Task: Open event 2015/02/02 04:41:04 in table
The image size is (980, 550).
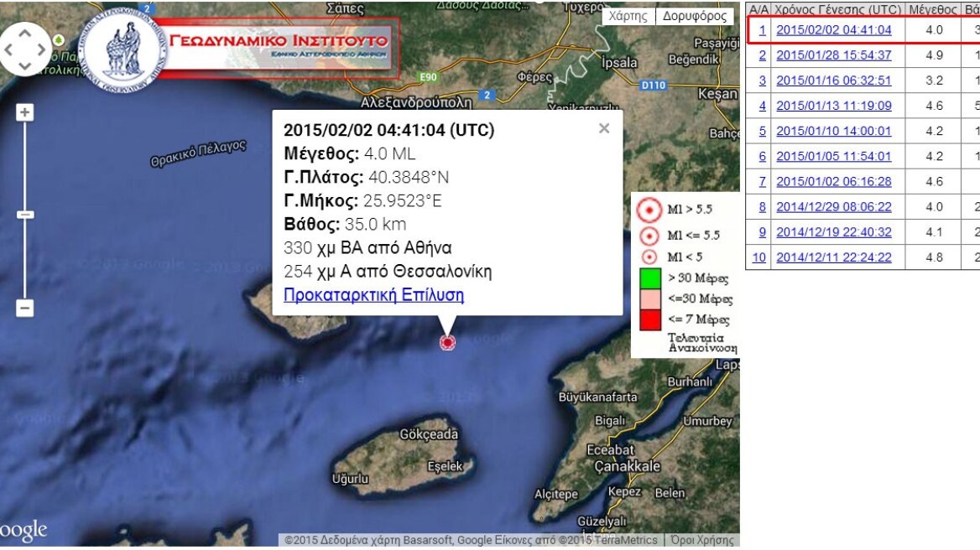Action: click(x=833, y=30)
